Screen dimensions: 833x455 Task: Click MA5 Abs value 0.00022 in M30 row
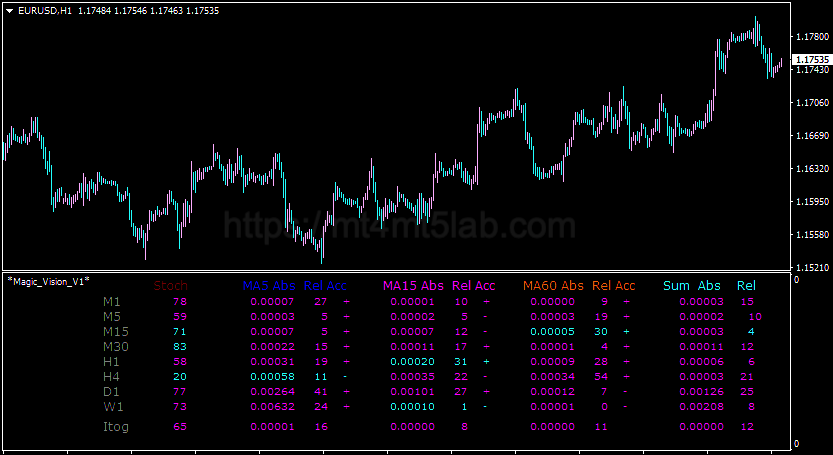click(273, 347)
